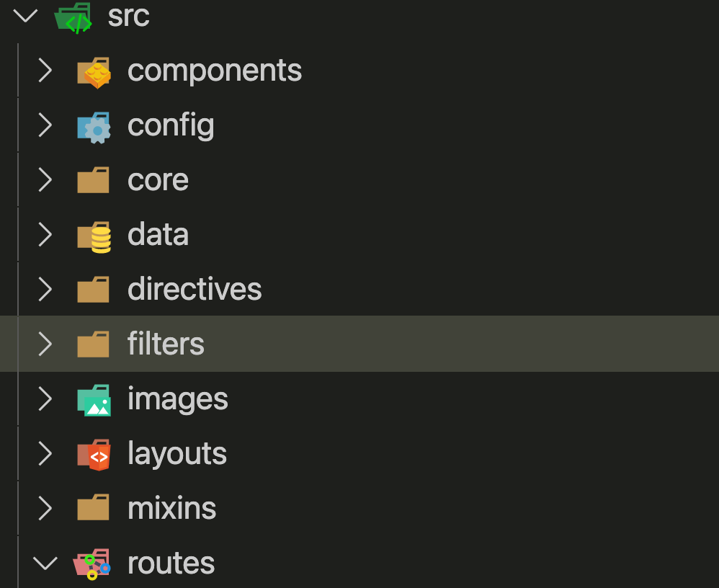Screen dimensions: 719x588
Task: Expand the components folder chevron
Action: (x=45, y=71)
